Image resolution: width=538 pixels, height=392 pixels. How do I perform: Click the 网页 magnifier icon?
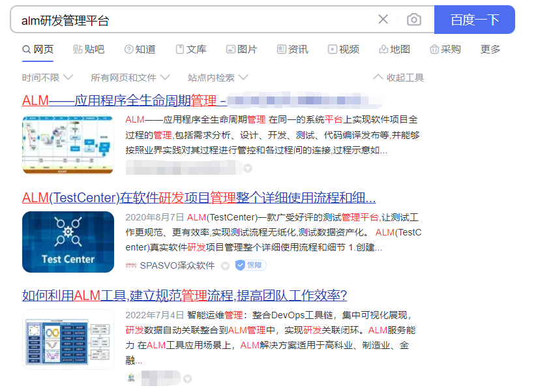pos(27,50)
